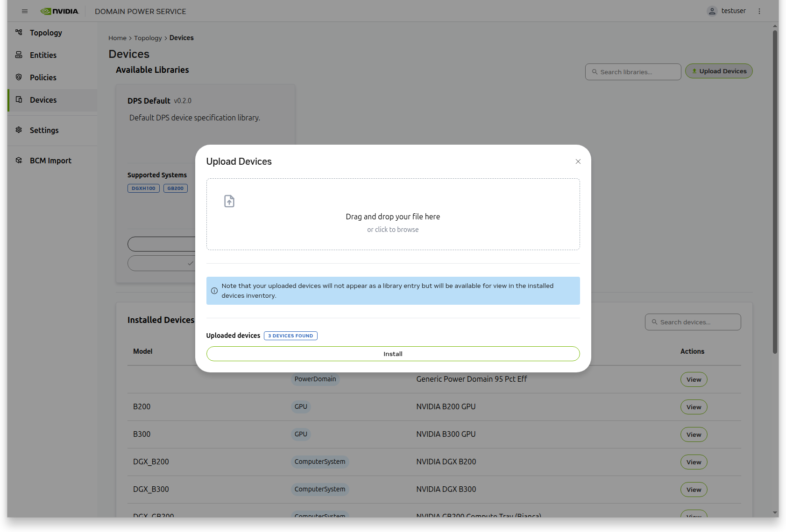
Task: Click the Topology breadcrumb link
Action: click(x=148, y=38)
